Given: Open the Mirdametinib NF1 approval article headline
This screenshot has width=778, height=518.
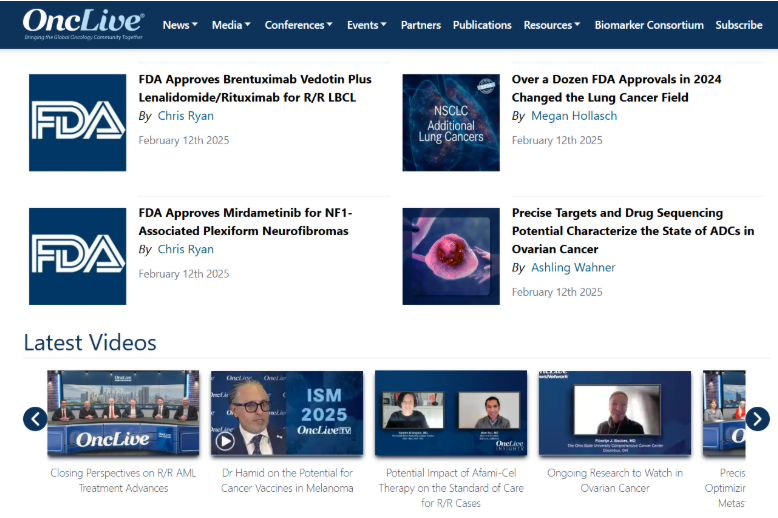Looking at the screenshot, I should [246, 222].
